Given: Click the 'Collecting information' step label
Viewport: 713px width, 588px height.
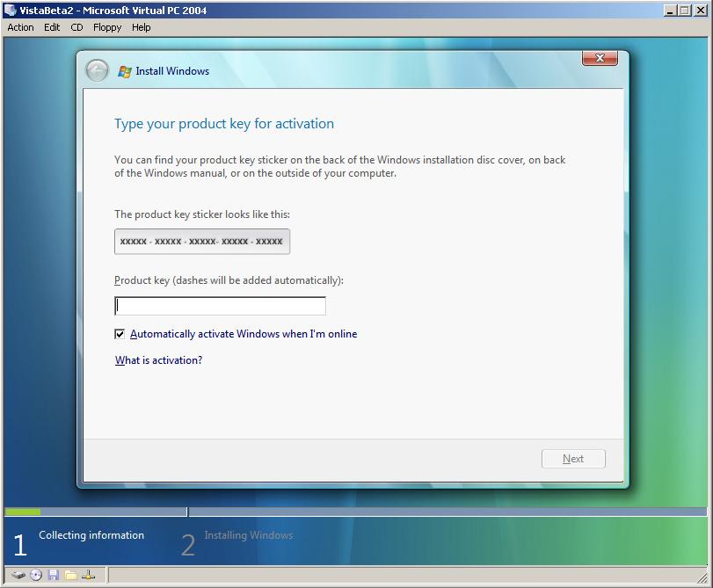Looking at the screenshot, I should (91, 535).
